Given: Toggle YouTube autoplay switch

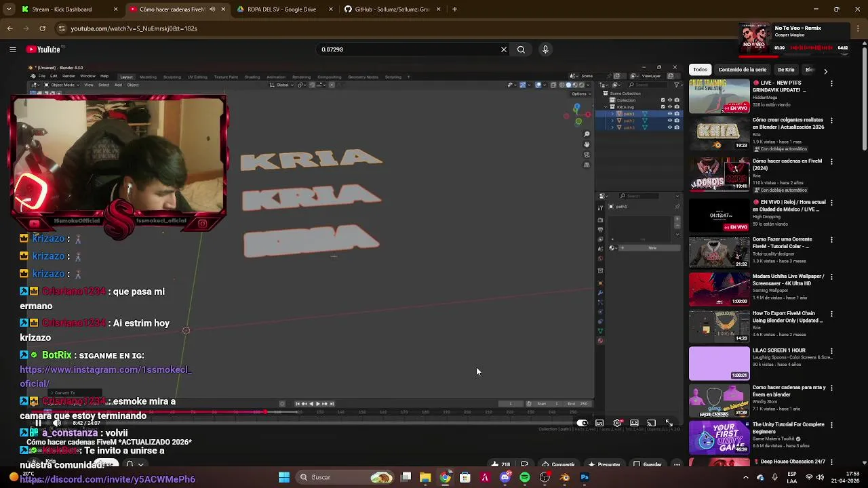Looking at the screenshot, I should [582, 423].
